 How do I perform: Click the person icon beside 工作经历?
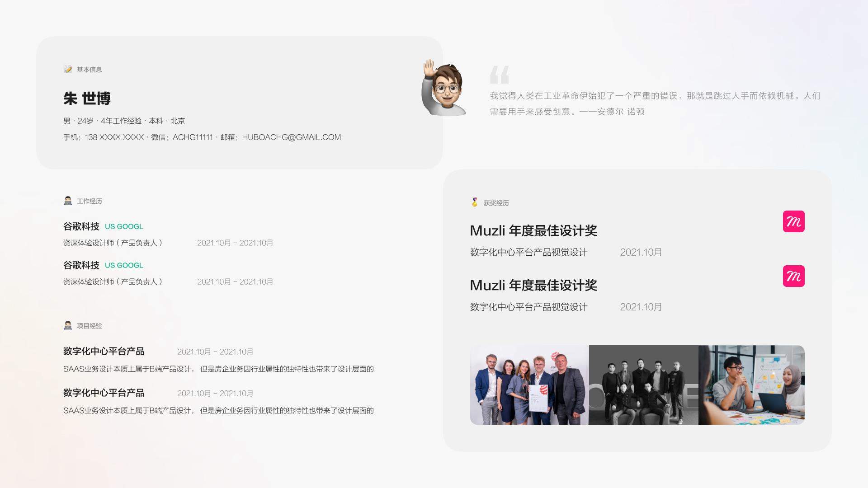coord(68,201)
